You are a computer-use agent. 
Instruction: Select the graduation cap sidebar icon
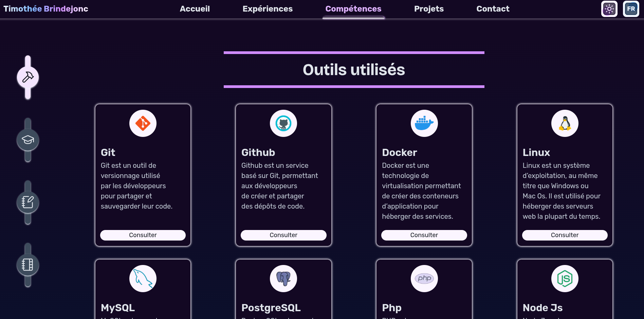click(28, 140)
